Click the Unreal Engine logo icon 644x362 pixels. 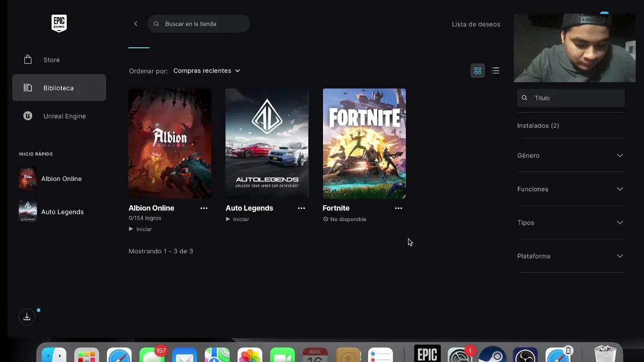point(28,116)
